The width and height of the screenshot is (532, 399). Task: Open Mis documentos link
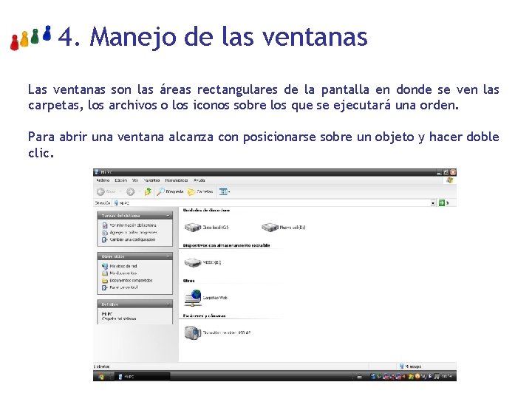coord(123,273)
